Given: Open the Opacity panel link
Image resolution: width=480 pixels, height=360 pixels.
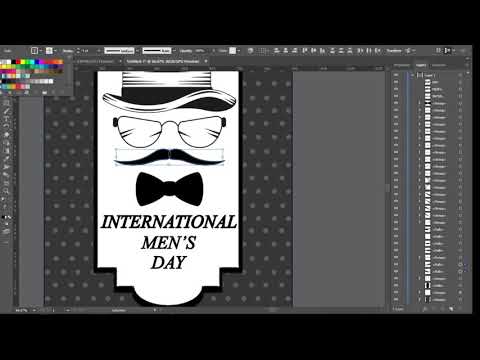Looking at the screenshot, I should pos(186,51).
